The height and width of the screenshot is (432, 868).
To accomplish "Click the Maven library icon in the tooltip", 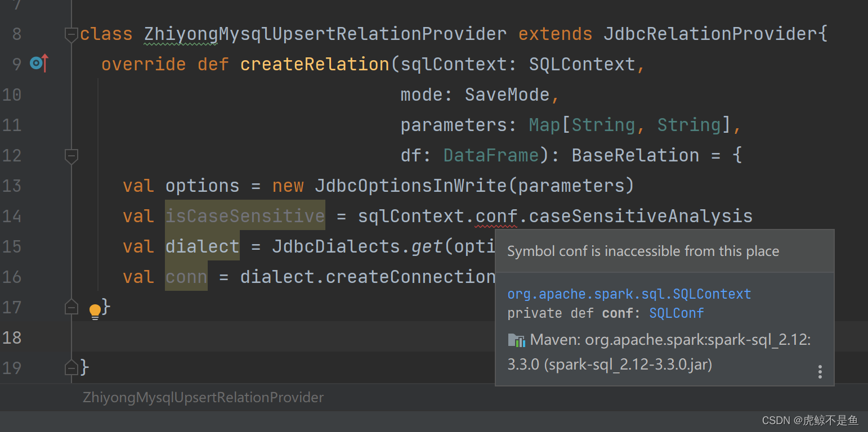I will (517, 340).
